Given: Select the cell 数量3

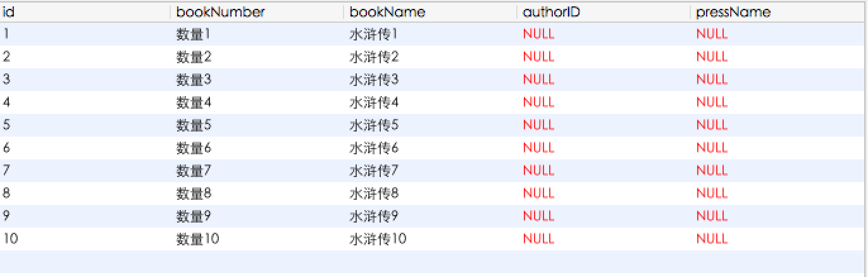Looking at the screenshot, I should pyautogui.click(x=257, y=80).
